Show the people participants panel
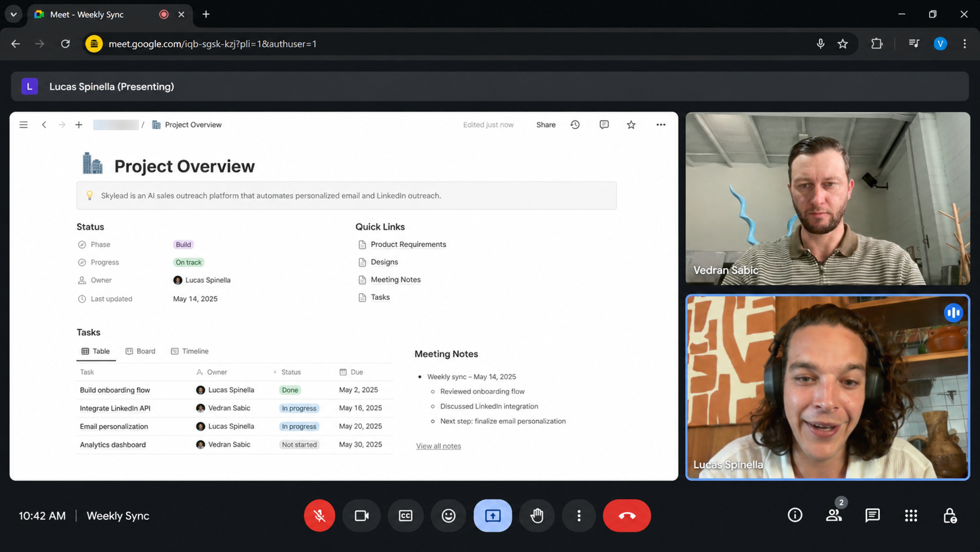This screenshot has height=552, width=980. coord(833,515)
